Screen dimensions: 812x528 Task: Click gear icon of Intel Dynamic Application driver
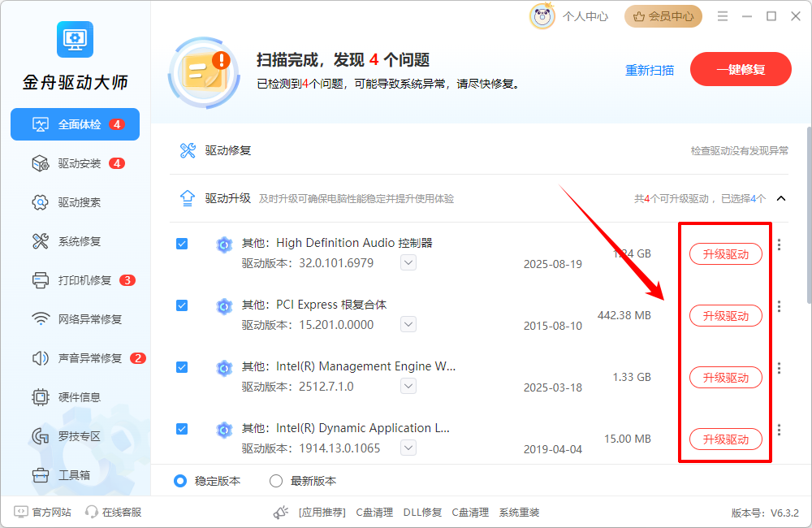coord(224,430)
